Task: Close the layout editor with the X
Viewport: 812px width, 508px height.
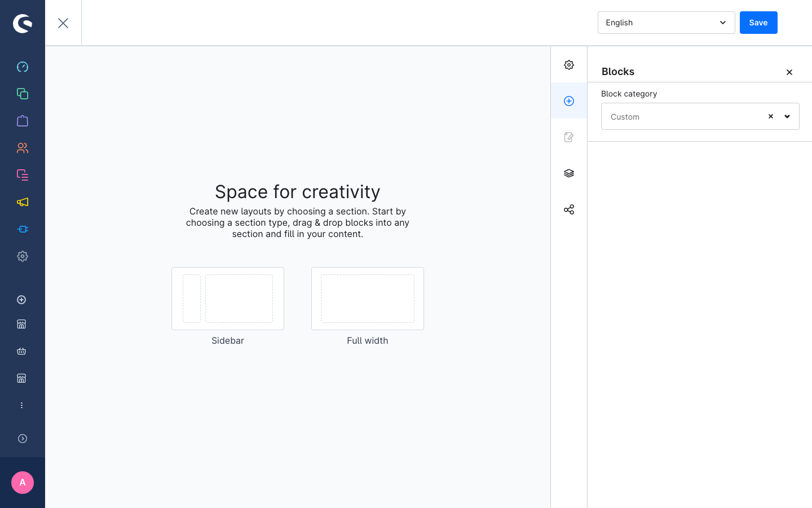Action: (x=63, y=23)
